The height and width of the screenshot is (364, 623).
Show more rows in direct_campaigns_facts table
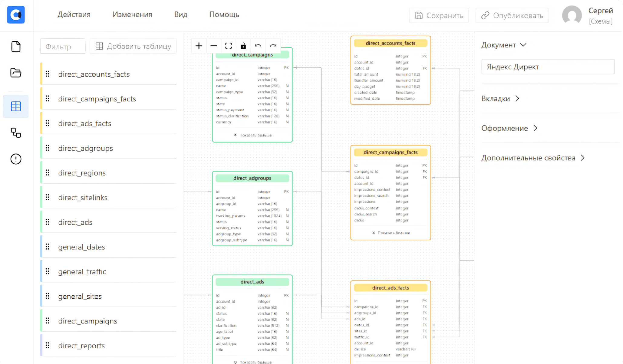pos(391,233)
